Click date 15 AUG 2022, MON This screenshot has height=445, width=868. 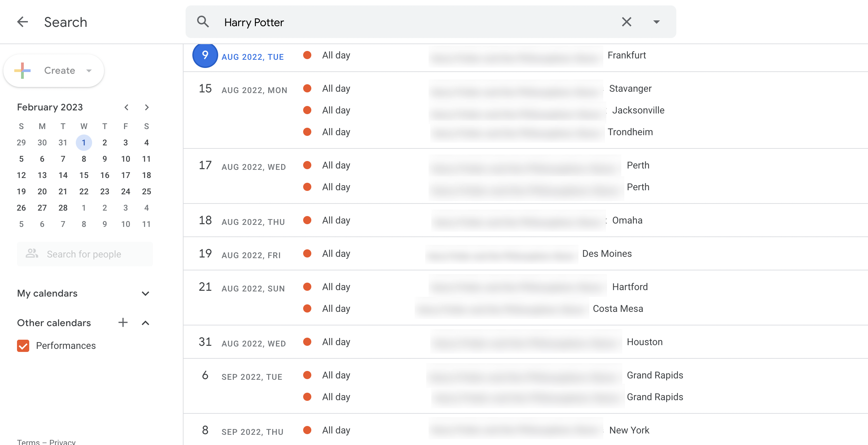pyautogui.click(x=243, y=89)
